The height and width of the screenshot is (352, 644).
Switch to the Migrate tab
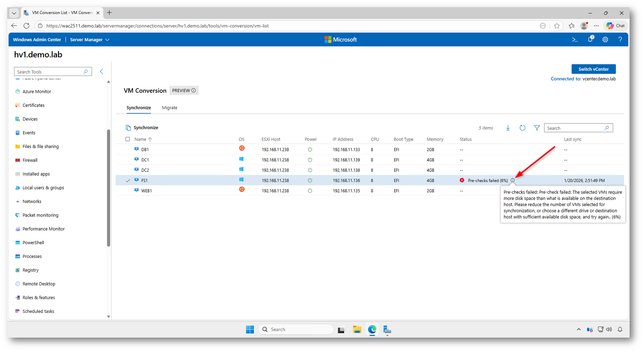169,108
